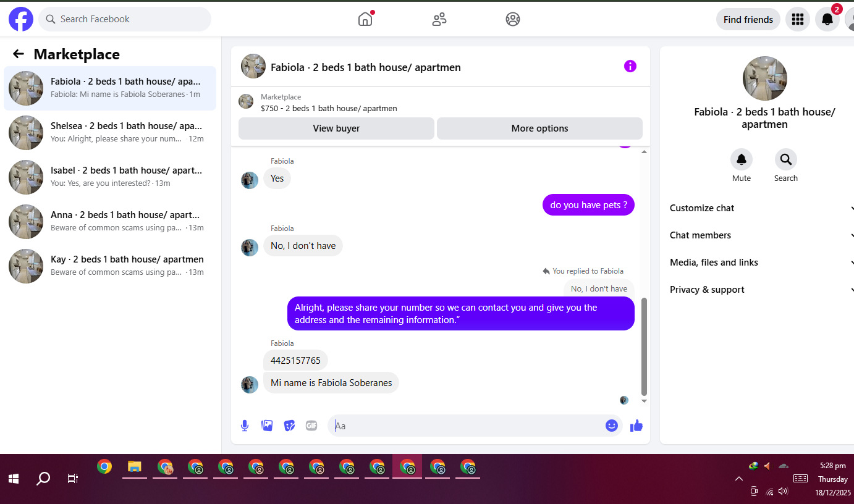854x504 pixels.
Task: Open the GIF picker icon
Action: tap(311, 426)
